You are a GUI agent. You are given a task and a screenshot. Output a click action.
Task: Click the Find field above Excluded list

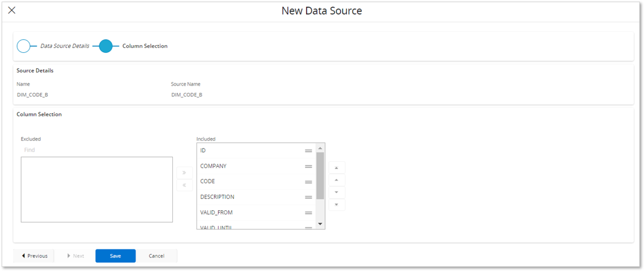(x=96, y=150)
